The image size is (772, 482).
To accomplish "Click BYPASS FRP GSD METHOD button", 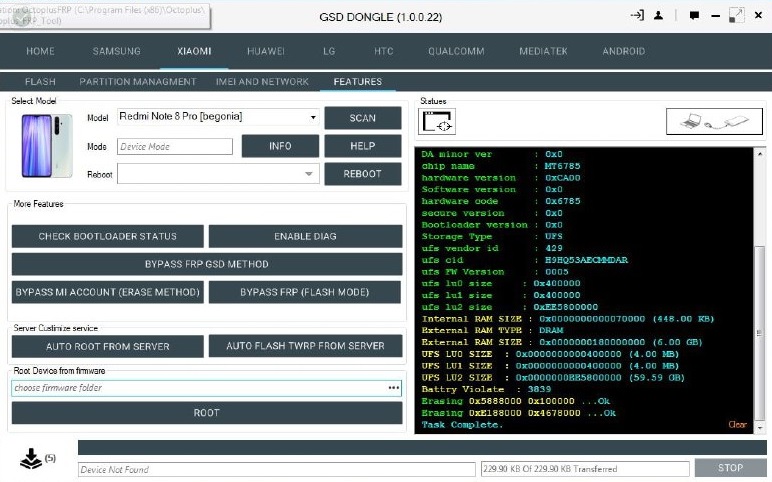I will pos(207,264).
